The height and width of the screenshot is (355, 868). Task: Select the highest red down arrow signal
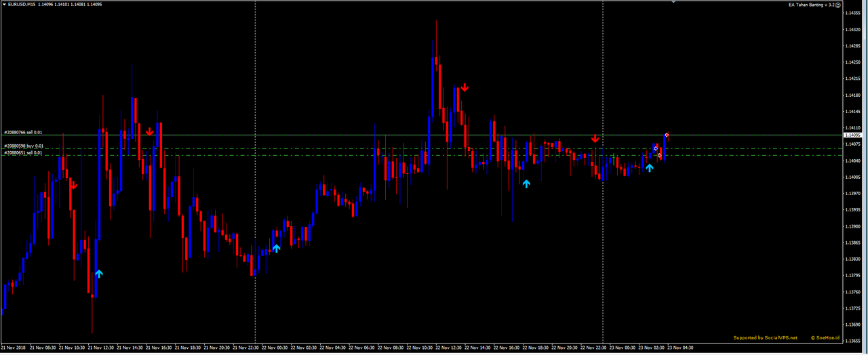click(x=465, y=87)
